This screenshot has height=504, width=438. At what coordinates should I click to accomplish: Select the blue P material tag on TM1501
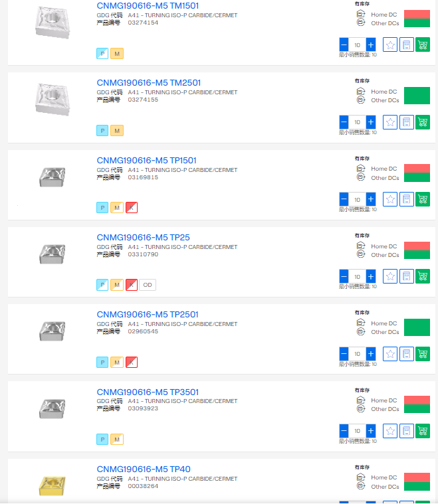(x=102, y=54)
